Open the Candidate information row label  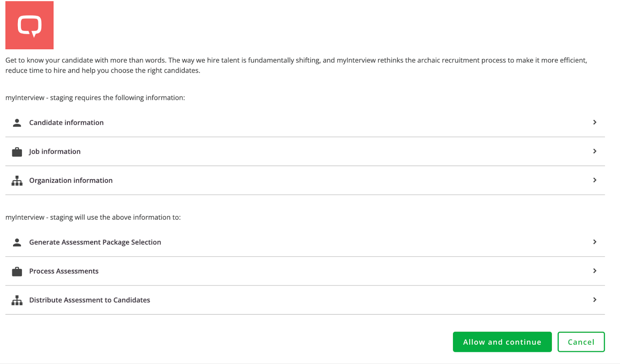point(66,123)
